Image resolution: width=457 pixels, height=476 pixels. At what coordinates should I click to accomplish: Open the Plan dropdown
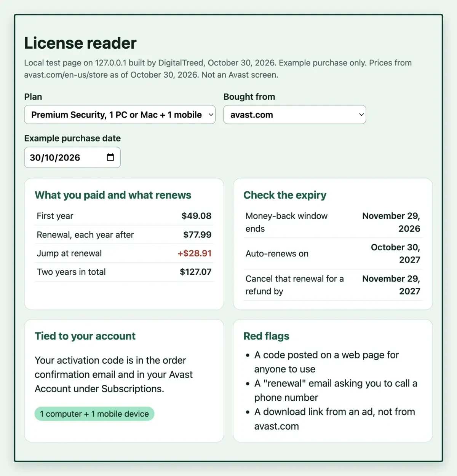[120, 115]
